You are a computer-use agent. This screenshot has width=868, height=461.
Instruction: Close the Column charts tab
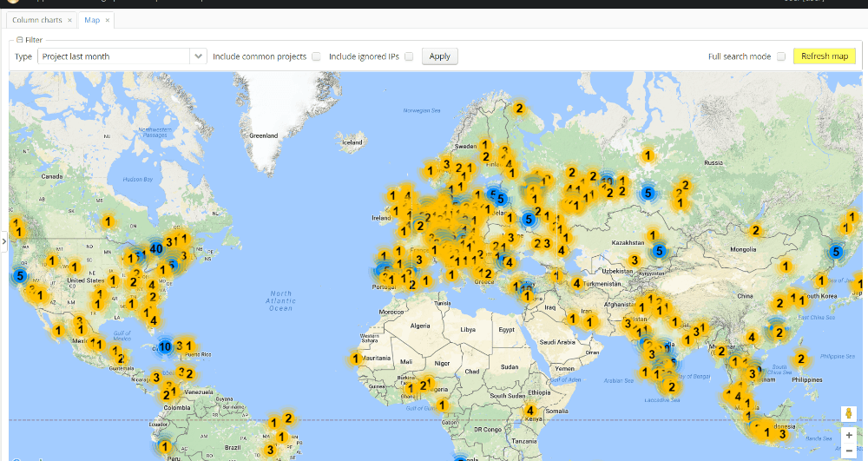pyautogui.click(x=69, y=20)
